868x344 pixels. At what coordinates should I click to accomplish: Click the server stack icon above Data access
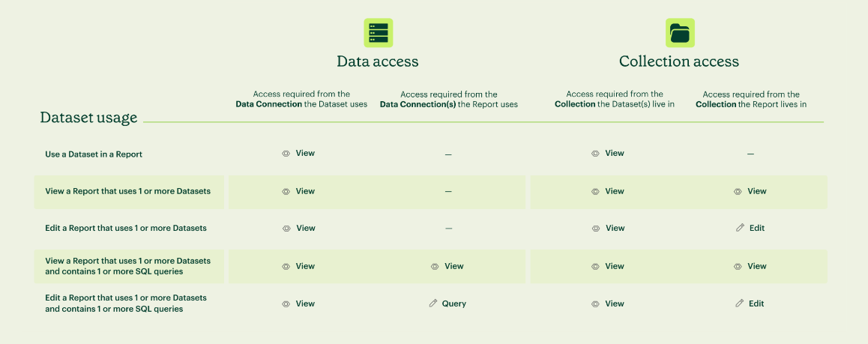click(x=378, y=33)
